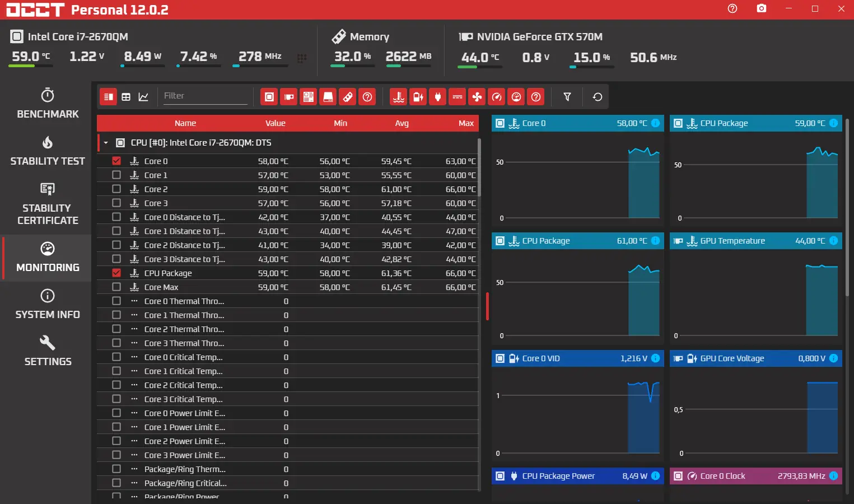
Task: Toggle the motherboard hardware filter icon
Action: [x=309, y=97]
